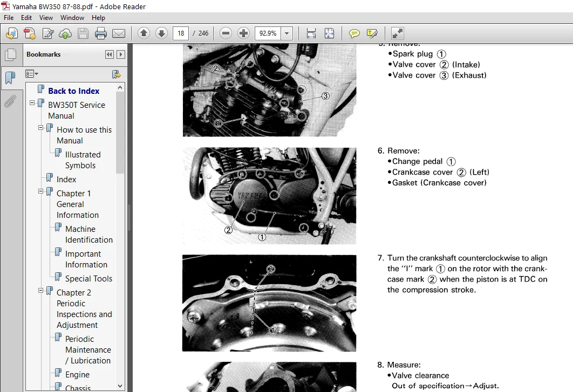Image resolution: width=573 pixels, height=392 pixels.
Task: Click the upload to cloud icon
Action: [65, 33]
